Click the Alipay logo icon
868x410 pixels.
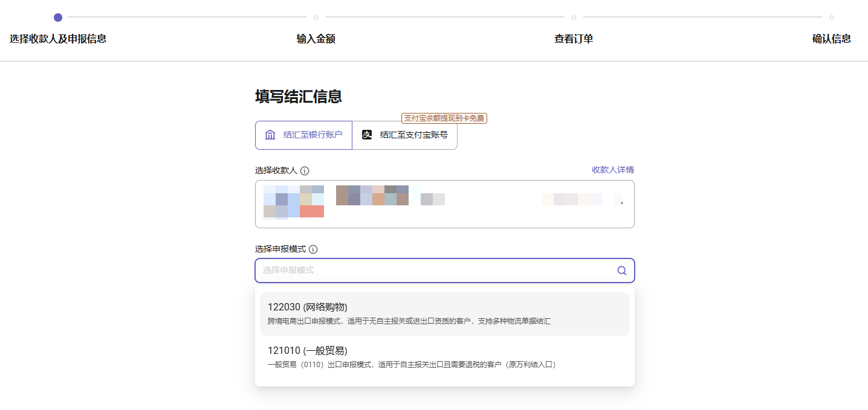[x=367, y=135]
